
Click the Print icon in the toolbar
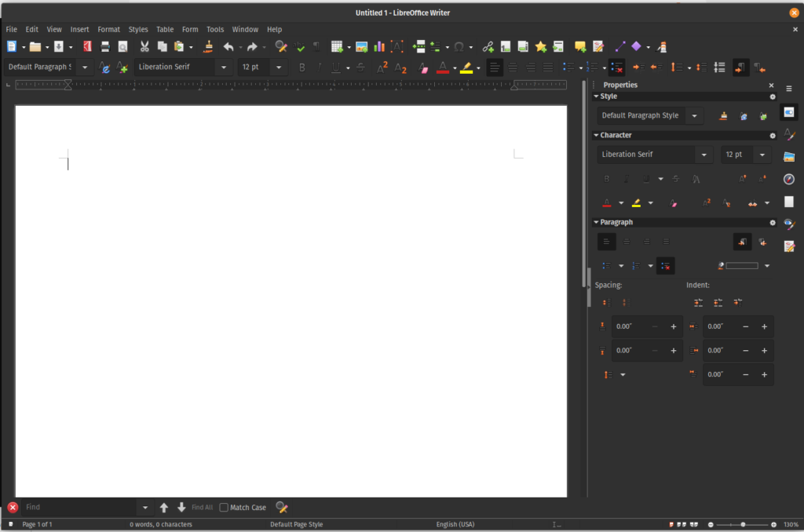105,46
